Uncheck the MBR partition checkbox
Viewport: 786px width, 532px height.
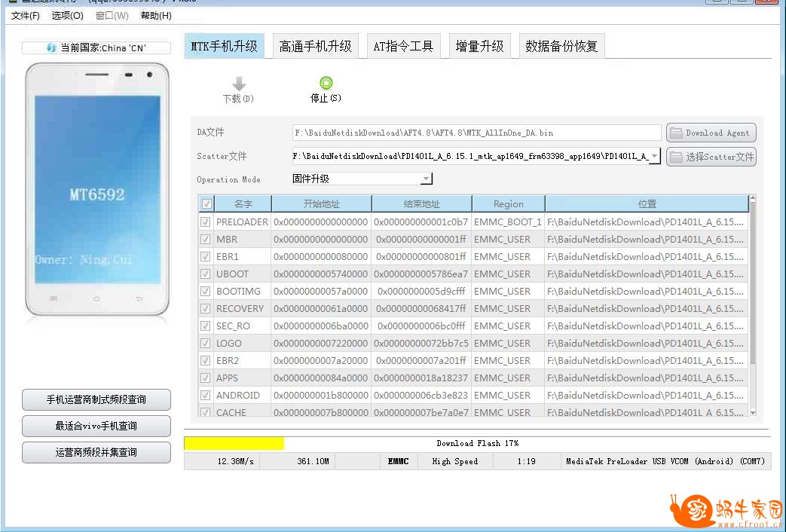pyautogui.click(x=206, y=239)
